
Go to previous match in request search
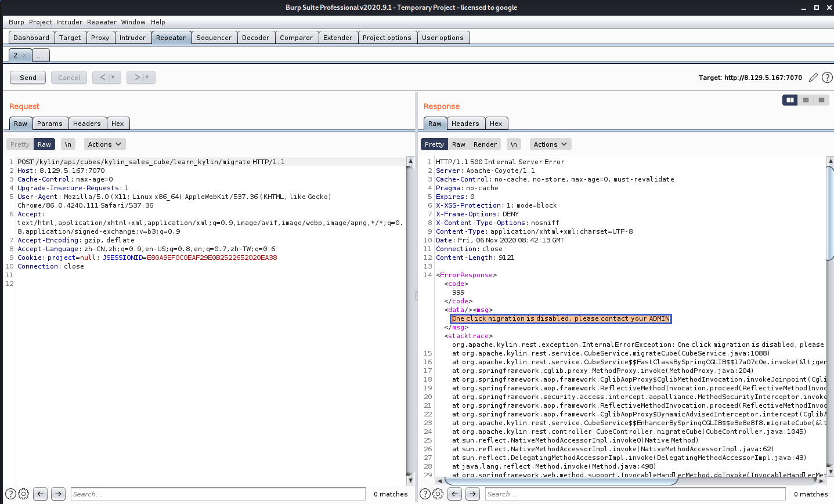tap(40, 494)
